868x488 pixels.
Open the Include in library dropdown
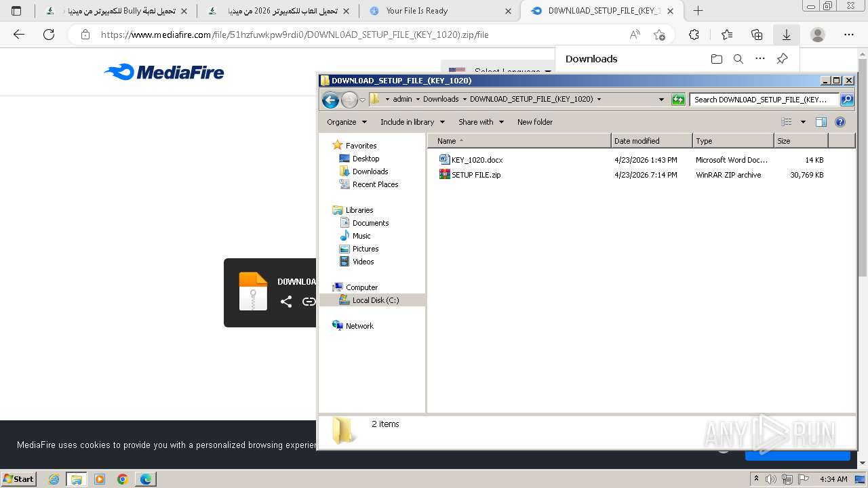coord(412,122)
